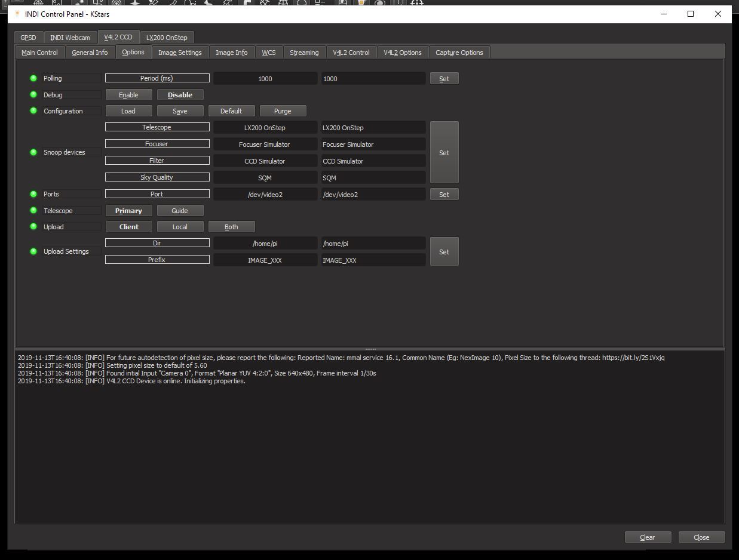Click the "Period (ms)" label box
Screen dimensions: 739x560
(157, 78)
